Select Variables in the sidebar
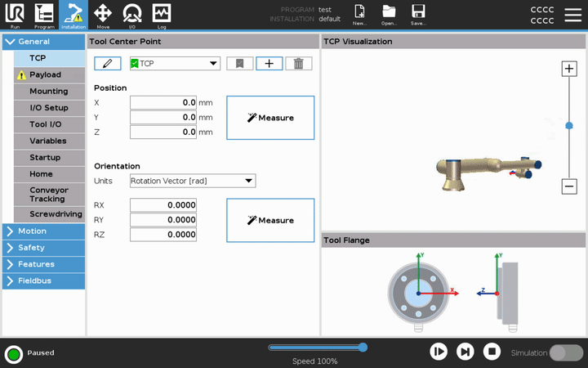This screenshot has width=588, height=368. (x=49, y=141)
